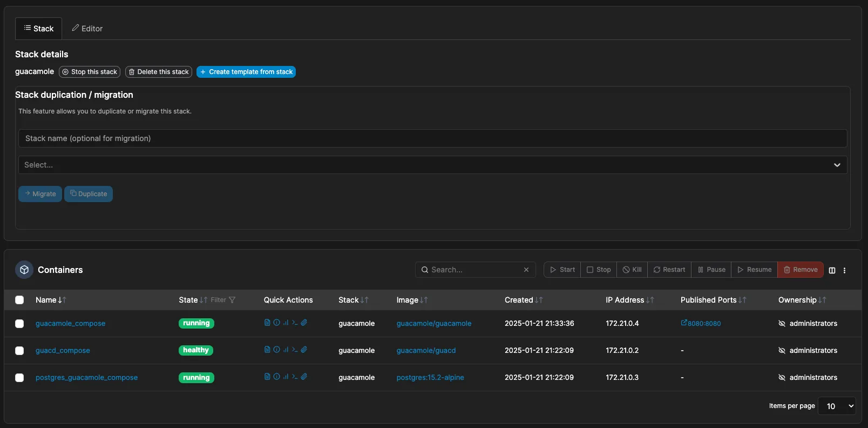Open the guacamole_compose container link
The image size is (868, 428).
click(70, 324)
